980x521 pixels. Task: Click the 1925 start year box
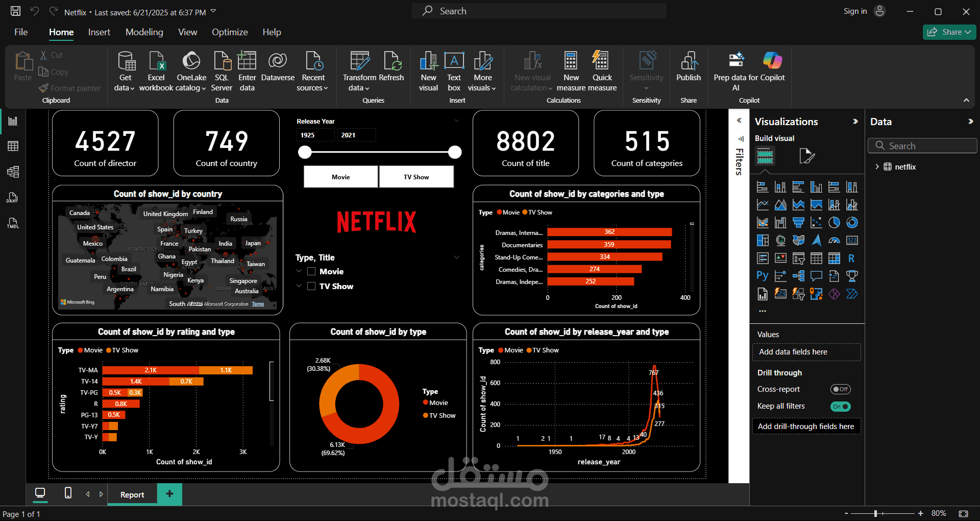click(315, 135)
